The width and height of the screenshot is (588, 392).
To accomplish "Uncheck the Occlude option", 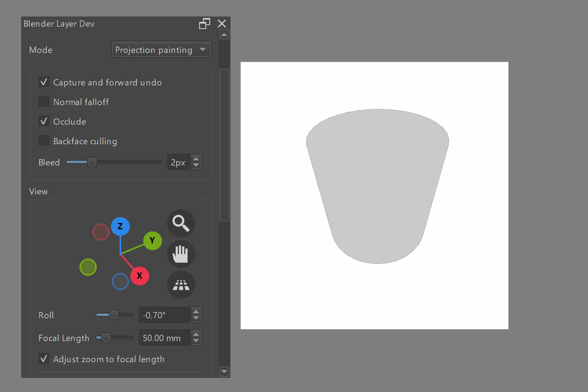I will (x=44, y=121).
